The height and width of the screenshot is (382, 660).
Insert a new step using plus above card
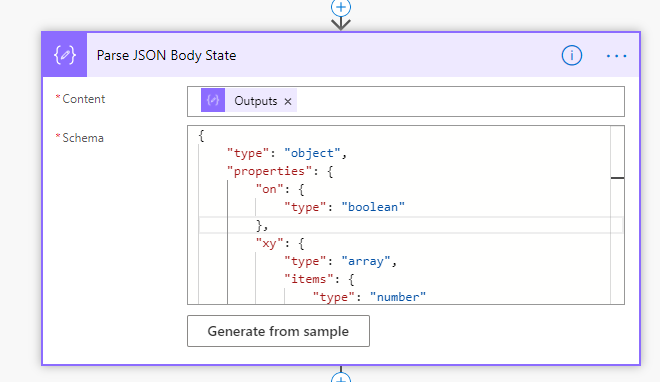coord(341,8)
